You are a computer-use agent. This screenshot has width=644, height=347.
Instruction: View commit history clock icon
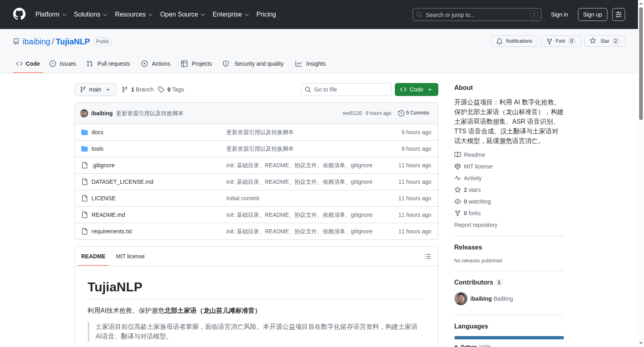(x=401, y=113)
